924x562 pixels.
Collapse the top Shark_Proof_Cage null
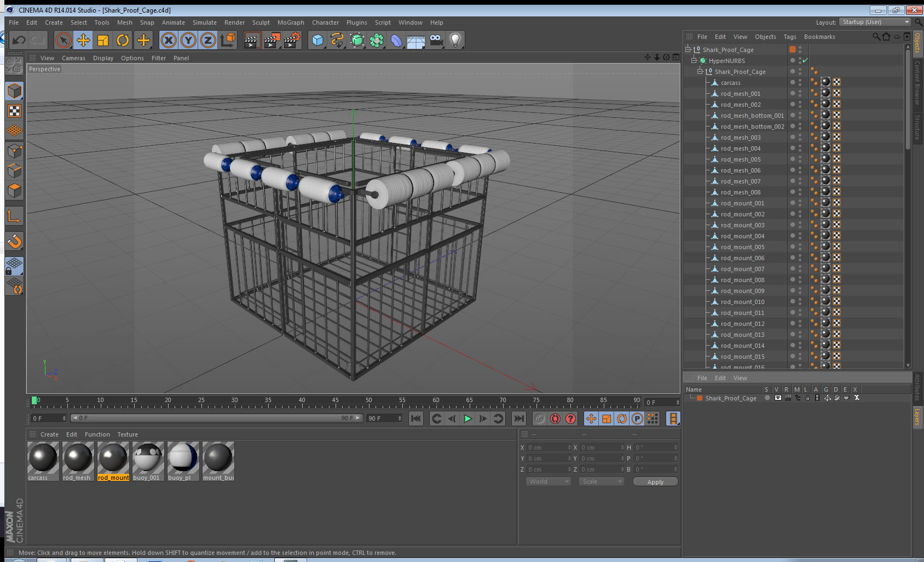tap(688, 49)
